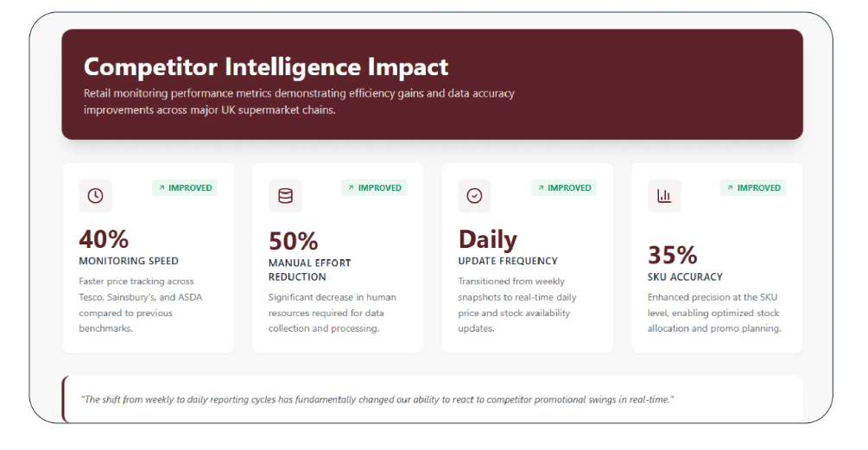Click the bar chart icon on SKU Accuracy card
This screenshot has width=868, height=450.
click(x=664, y=196)
